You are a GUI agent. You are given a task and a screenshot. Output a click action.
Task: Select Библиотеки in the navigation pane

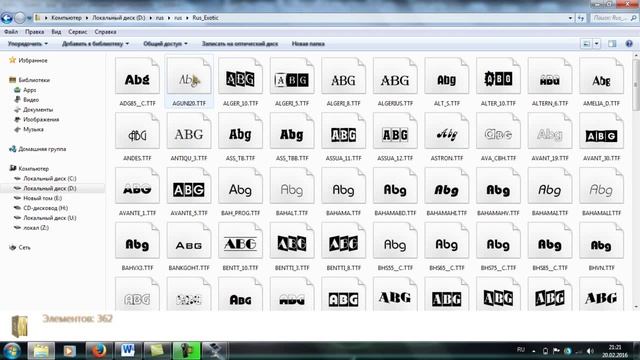click(x=34, y=80)
